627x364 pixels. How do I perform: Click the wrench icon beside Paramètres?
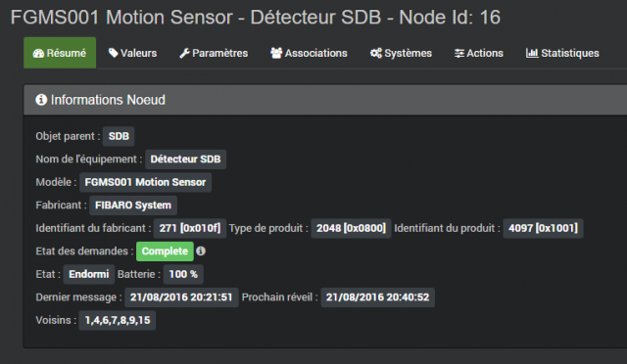point(184,53)
